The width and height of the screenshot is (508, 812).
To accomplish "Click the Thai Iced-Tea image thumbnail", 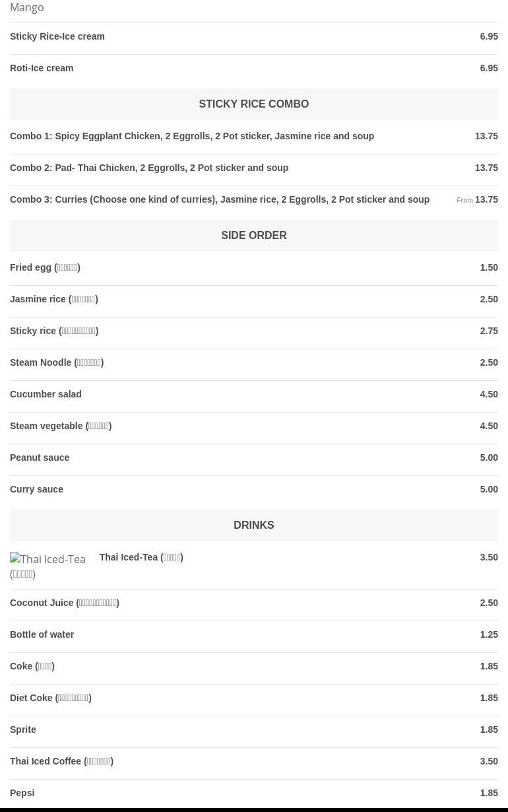I will click(48, 566).
